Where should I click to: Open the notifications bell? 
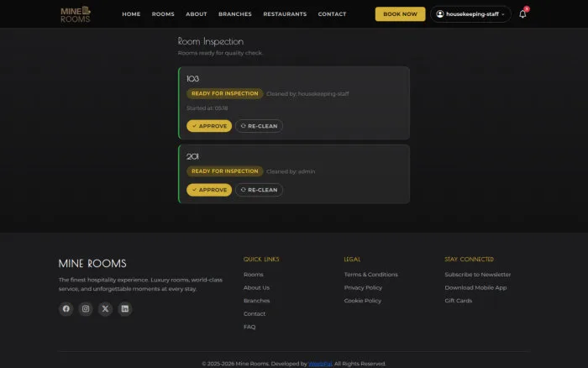pyautogui.click(x=522, y=14)
